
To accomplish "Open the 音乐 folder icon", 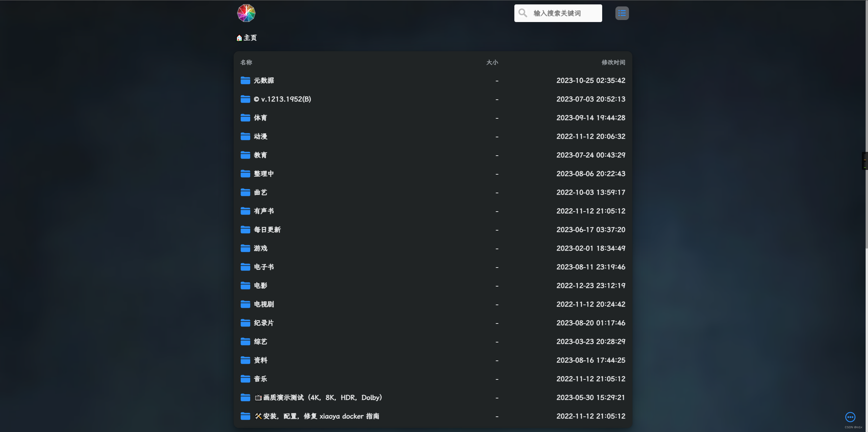I will tap(245, 379).
